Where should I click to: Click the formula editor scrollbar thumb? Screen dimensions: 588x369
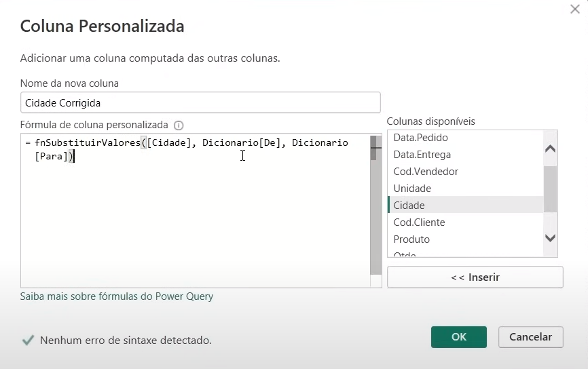click(x=374, y=148)
